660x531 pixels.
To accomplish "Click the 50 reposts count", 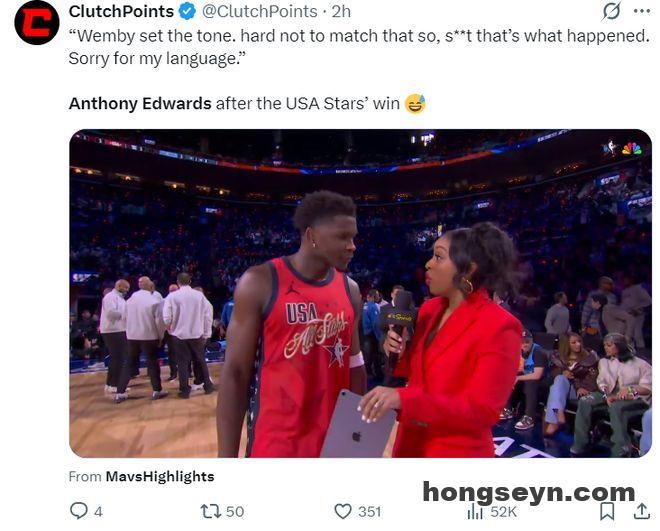I will coord(235,512).
